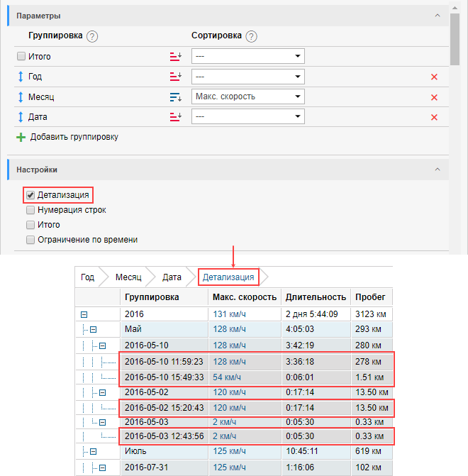The width and height of the screenshot is (468, 476).
Task: Click drag handle arrow for Год row
Action: point(21,77)
